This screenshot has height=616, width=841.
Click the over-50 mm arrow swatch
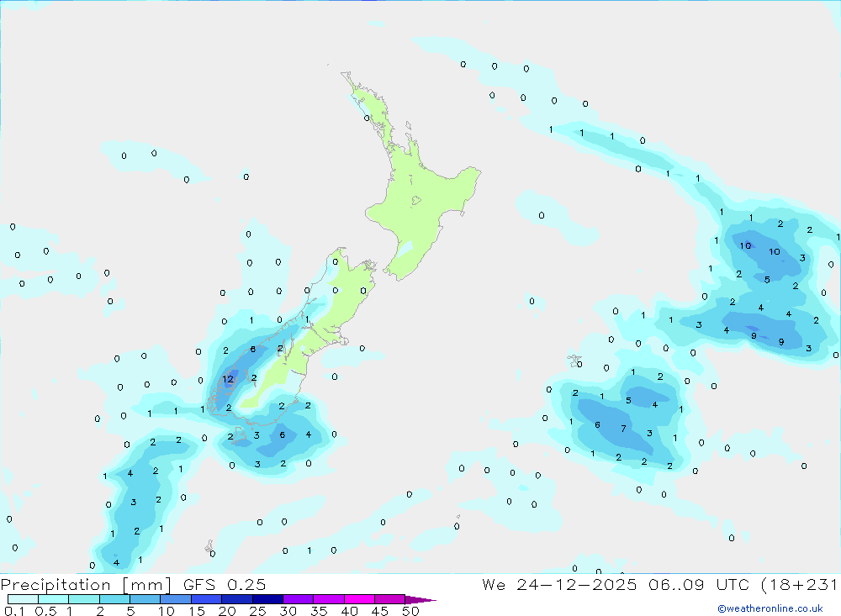coord(420,600)
